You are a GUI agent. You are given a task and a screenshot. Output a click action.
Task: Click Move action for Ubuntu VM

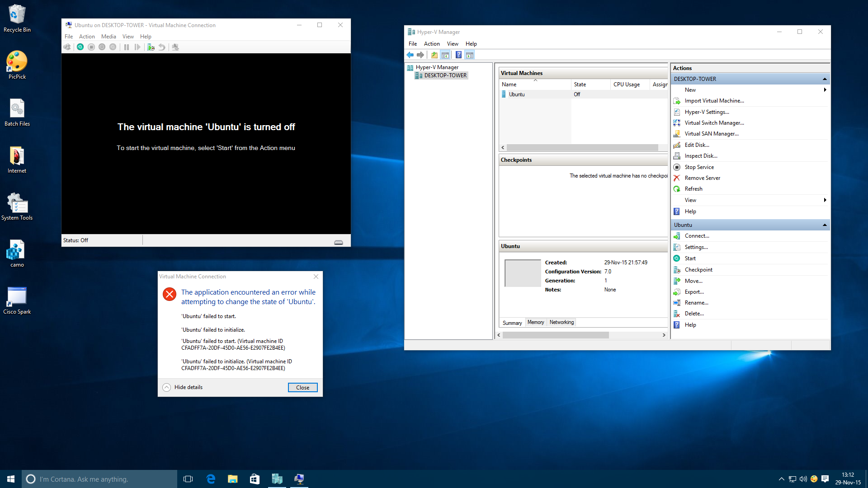tap(693, 281)
